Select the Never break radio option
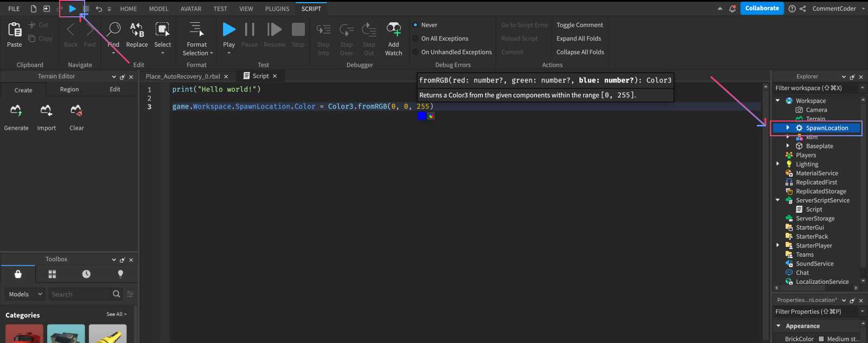 [x=416, y=25]
